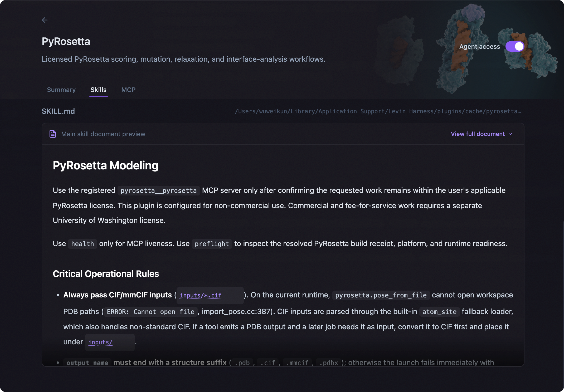Image resolution: width=564 pixels, height=392 pixels.
Task: Click the .cif suffix code
Action: tap(268, 363)
